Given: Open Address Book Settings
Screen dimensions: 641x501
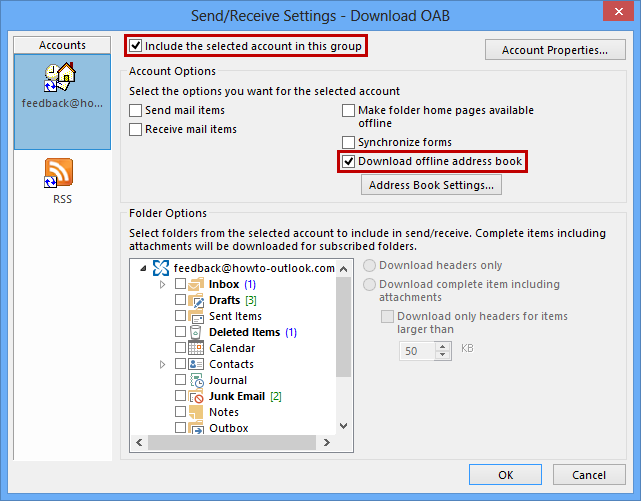Looking at the screenshot, I should coord(431,185).
